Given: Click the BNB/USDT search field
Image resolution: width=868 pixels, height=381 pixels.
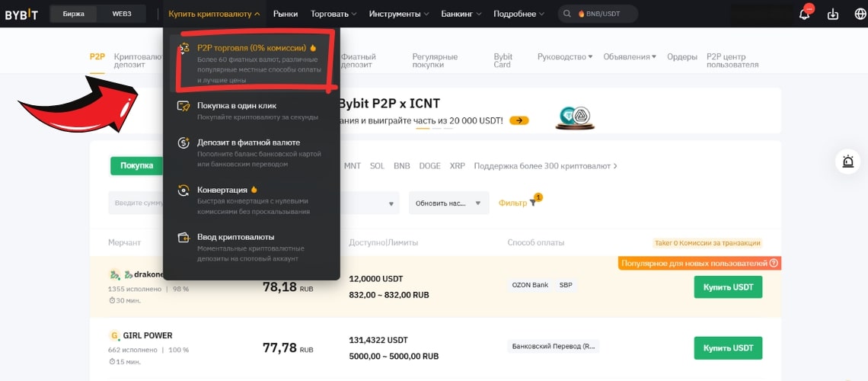Looking at the screenshot, I should [598, 14].
